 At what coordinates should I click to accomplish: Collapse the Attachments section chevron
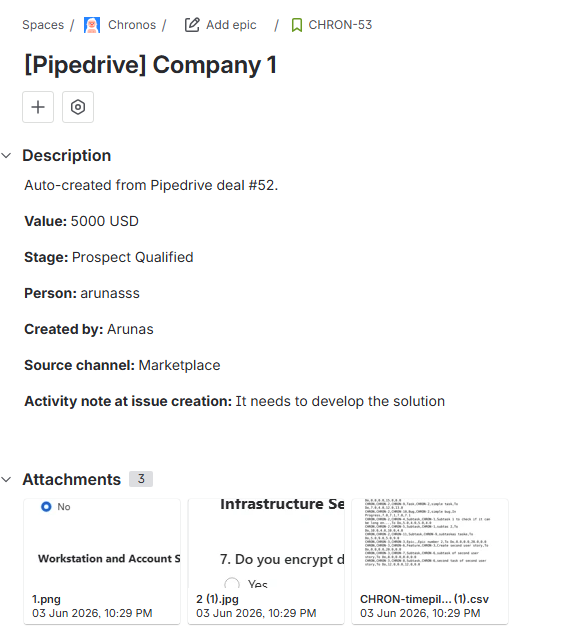pyautogui.click(x=6, y=479)
